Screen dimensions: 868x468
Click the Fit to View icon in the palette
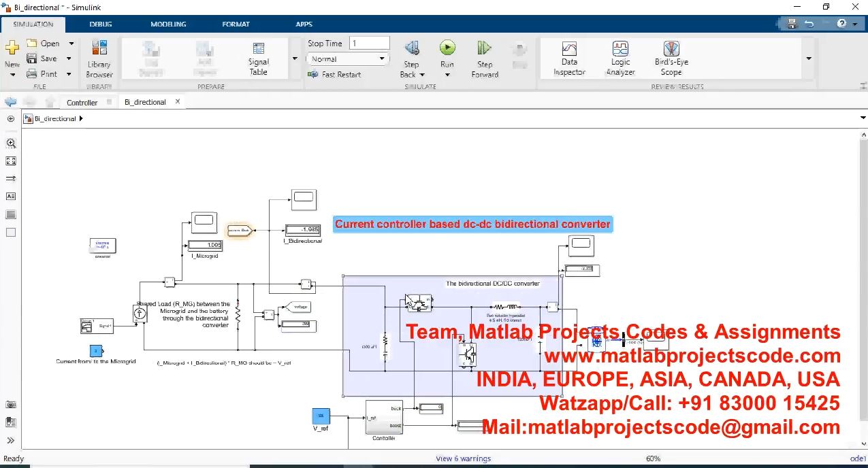click(x=10, y=161)
